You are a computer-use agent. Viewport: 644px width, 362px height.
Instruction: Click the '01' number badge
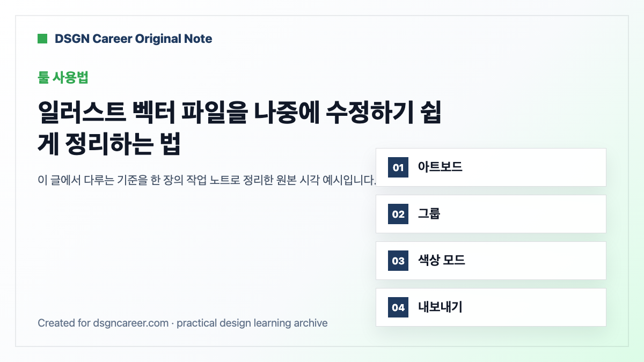click(398, 167)
